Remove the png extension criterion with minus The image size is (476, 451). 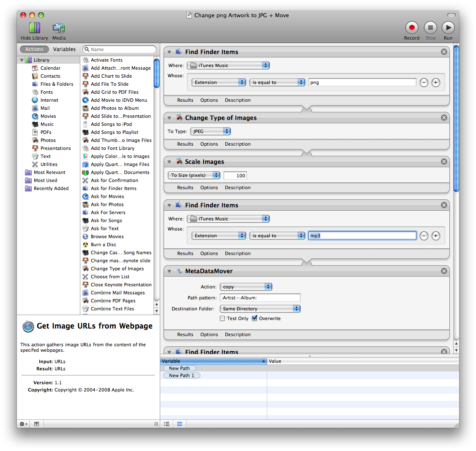[424, 82]
